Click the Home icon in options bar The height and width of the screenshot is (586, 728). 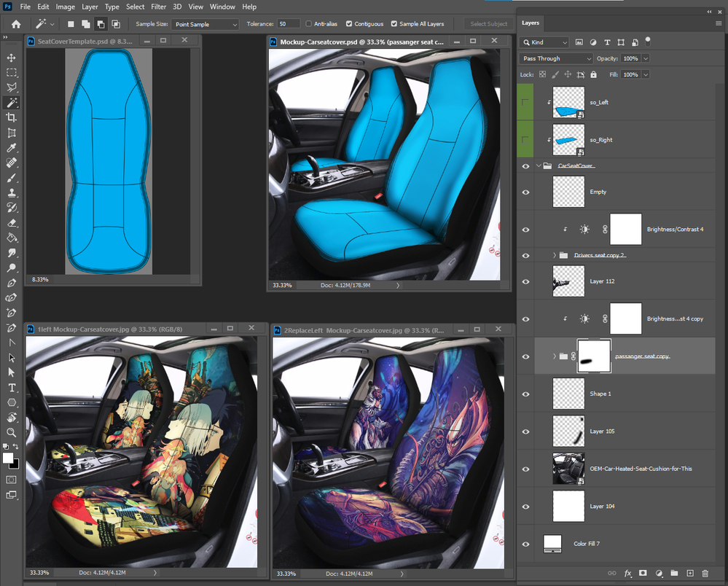point(16,24)
